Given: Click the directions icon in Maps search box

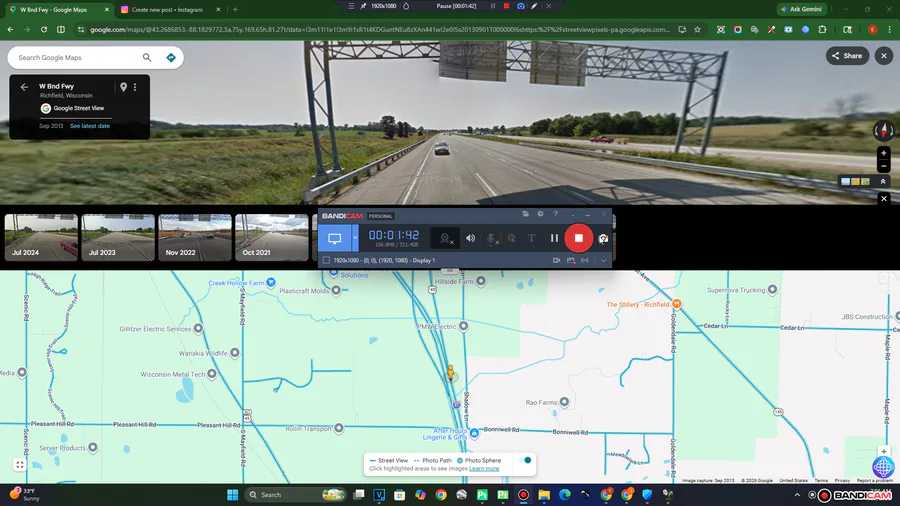Looking at the screenshot, I should click(x=170, y=57).
